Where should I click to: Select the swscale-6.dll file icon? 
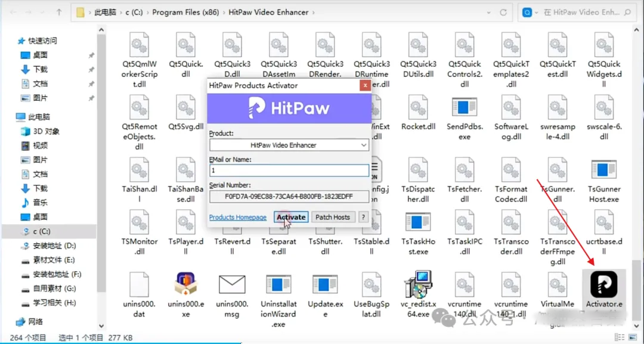(603, 107)
